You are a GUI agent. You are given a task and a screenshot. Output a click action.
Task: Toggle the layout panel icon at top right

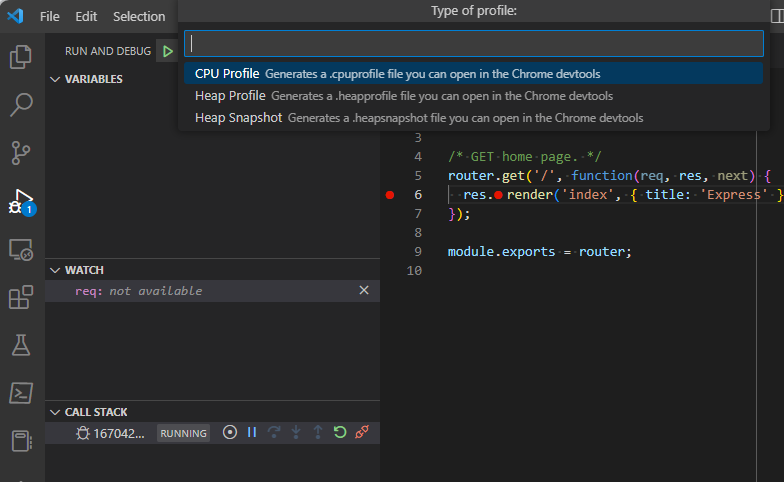(778, 16)
